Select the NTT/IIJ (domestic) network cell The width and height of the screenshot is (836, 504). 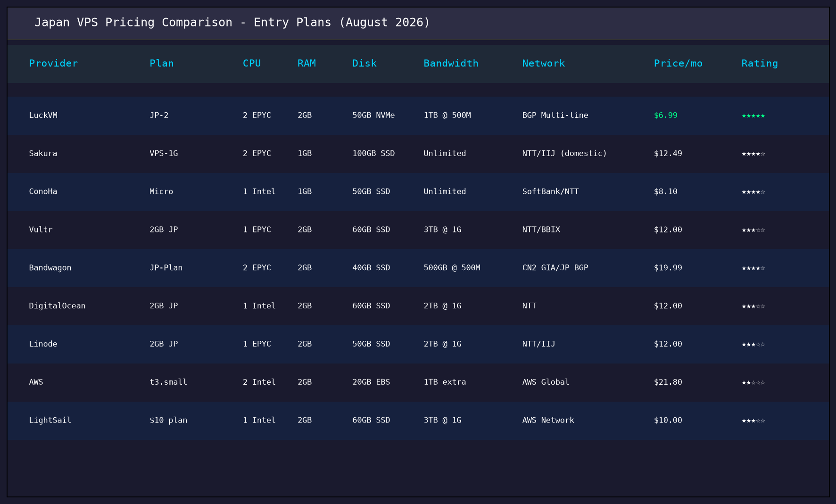(564, 153)
